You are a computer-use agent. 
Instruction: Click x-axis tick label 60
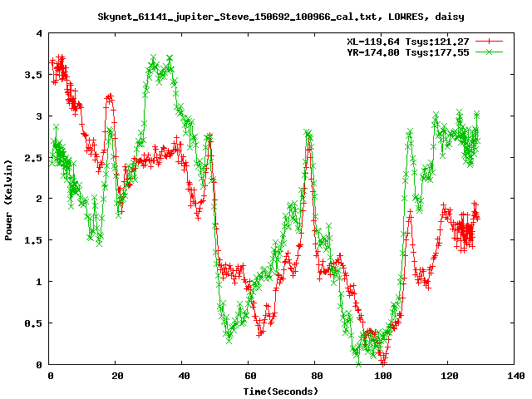(x=250, y=376)
